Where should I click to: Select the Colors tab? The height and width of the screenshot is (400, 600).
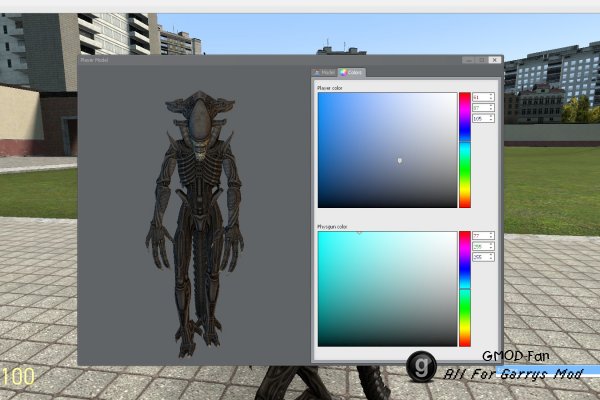352,72
